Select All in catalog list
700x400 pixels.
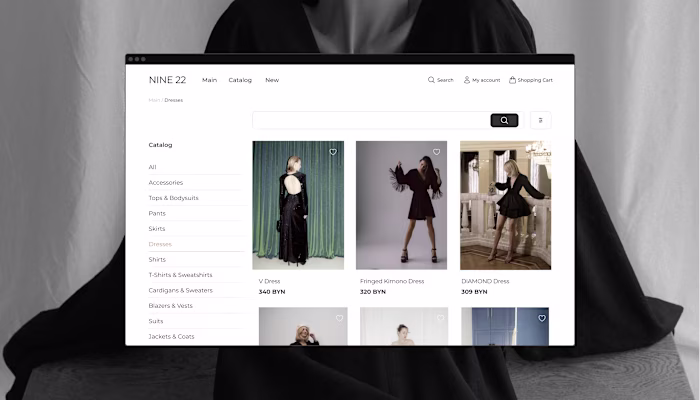pos(152,167)
